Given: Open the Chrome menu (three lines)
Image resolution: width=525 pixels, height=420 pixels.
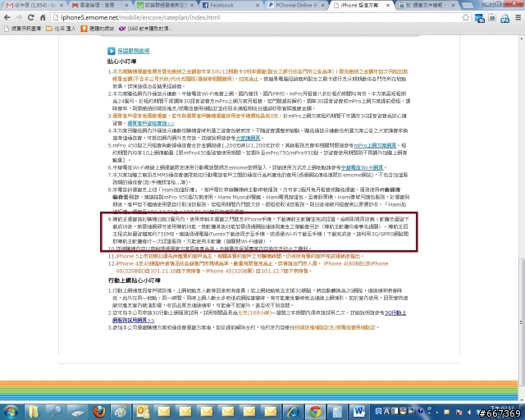Looking at the screenshot, I should 518,17.
